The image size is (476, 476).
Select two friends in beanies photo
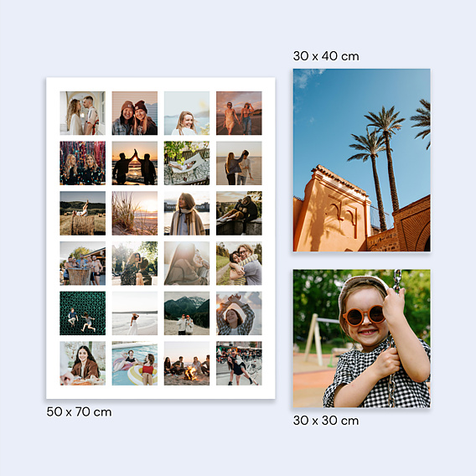(x=134, y=113)
